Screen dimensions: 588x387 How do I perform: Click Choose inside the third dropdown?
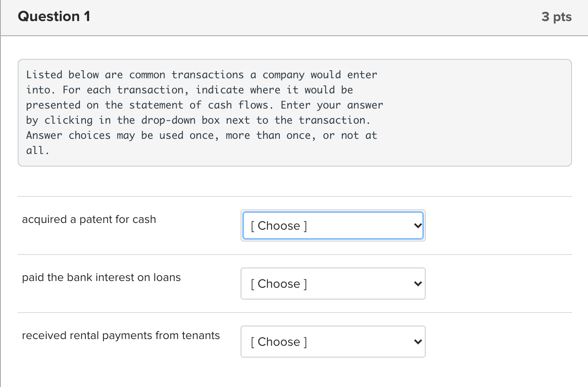pyautogui.click(x=278, y=342)
